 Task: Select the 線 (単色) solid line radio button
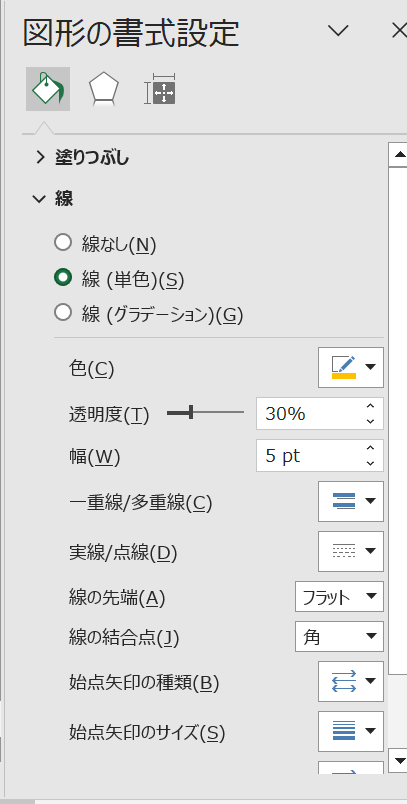(63, 277)
